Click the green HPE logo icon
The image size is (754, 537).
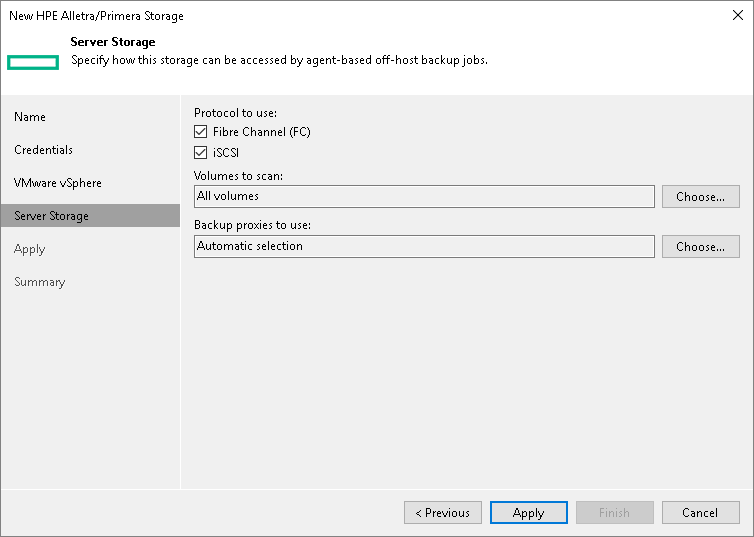pyautogui.click(x=33, y=62)
